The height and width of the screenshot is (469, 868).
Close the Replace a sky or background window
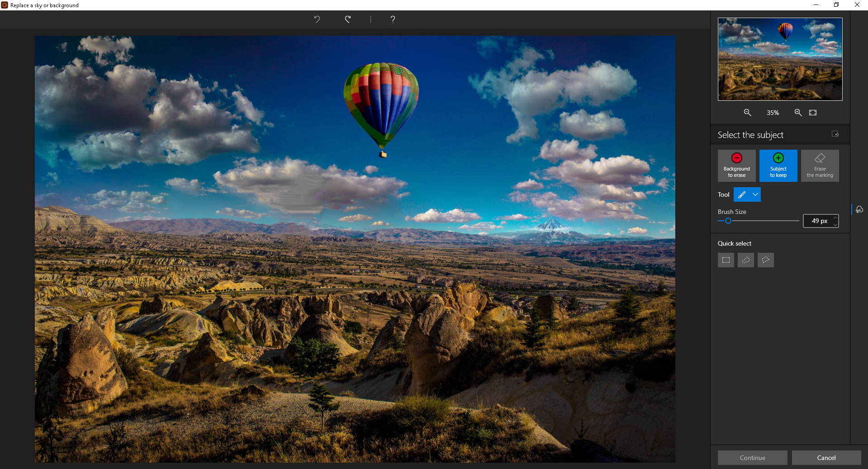click(857, 5)
